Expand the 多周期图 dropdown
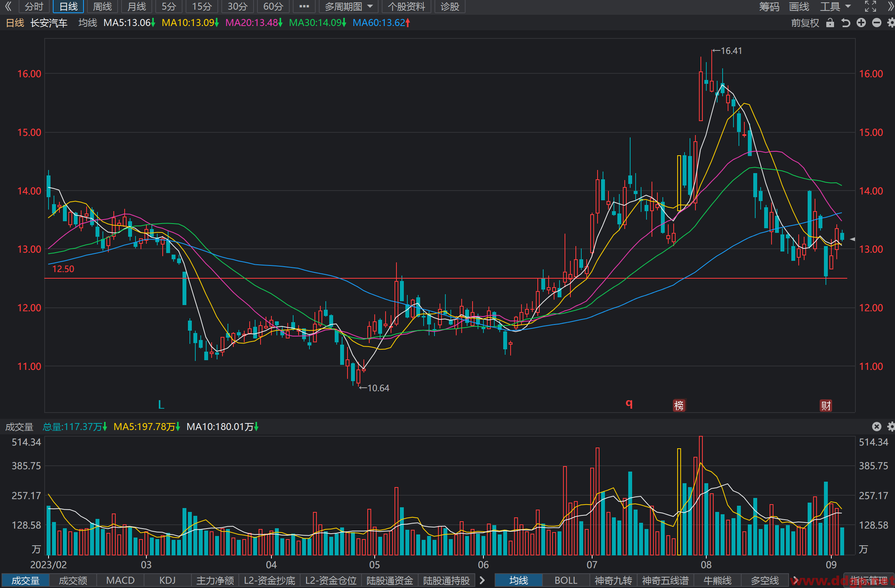The width and height of the screenshot is (895, 588). (x=348, y=7)
